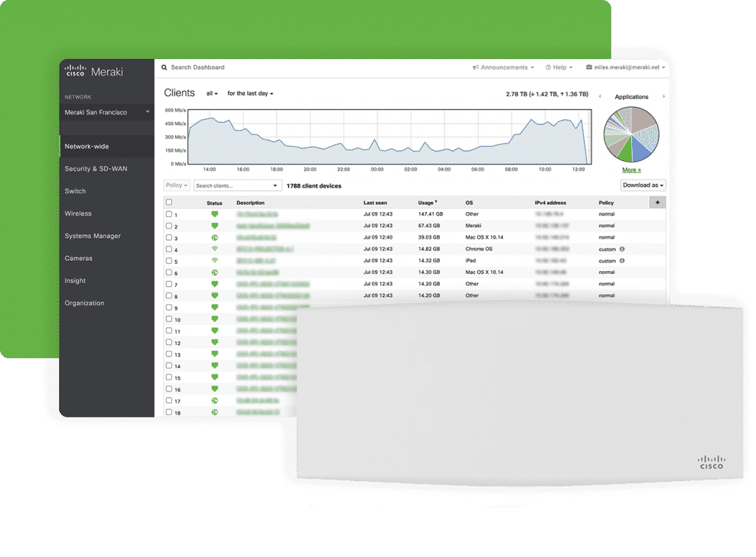Select the checkbox for client row 7
The image size is (756, 557).
click(169, 284)
